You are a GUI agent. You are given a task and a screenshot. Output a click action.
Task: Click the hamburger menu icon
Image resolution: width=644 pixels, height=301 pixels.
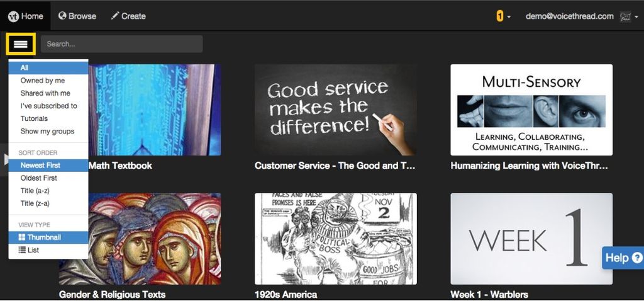[21, 44]
